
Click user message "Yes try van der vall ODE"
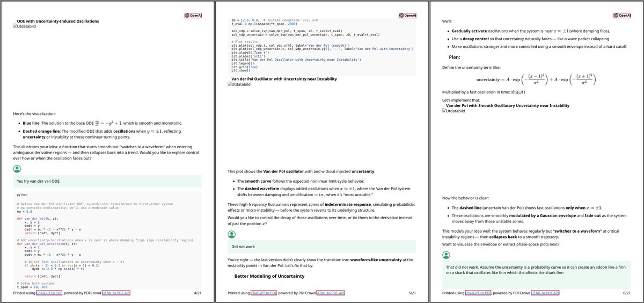point(107,181)
